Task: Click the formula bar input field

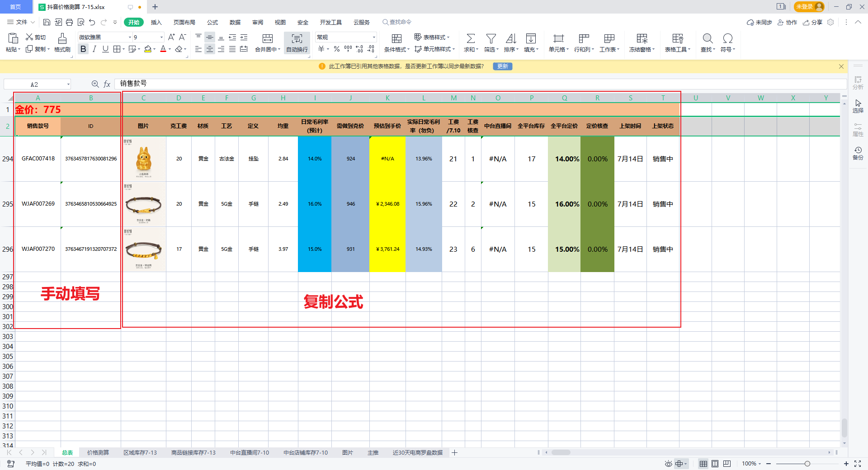Action: pos(479,84)
